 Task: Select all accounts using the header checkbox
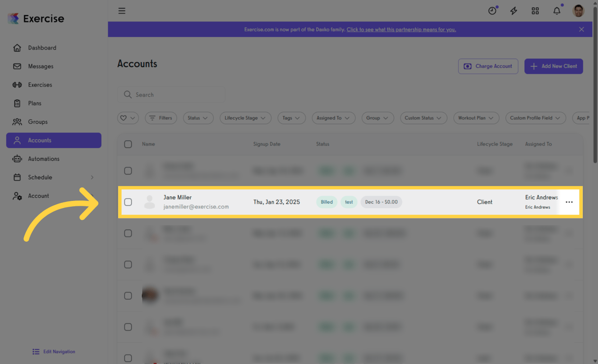(x=128, y=144)
